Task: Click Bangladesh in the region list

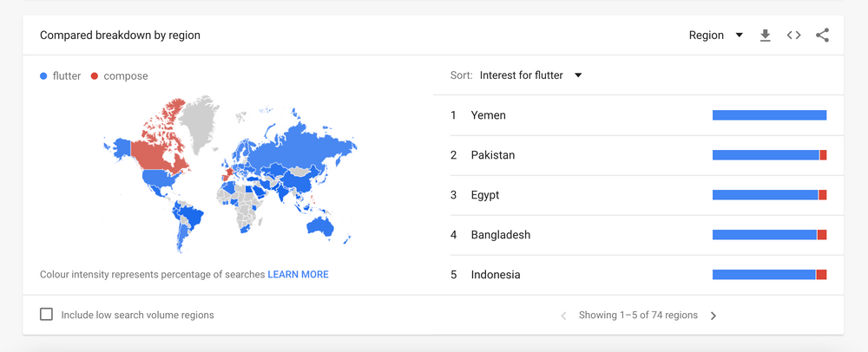Action: point(501,235)
